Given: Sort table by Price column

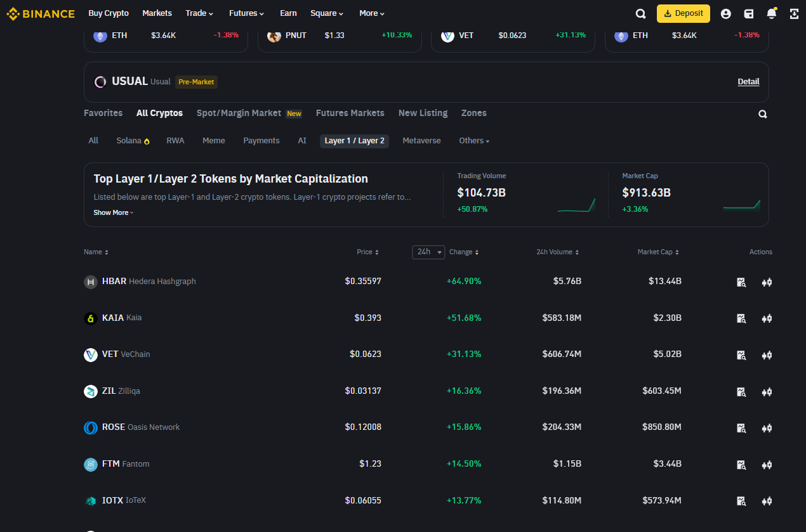Looking at the screenshot, I should click(x=367, y=252).
